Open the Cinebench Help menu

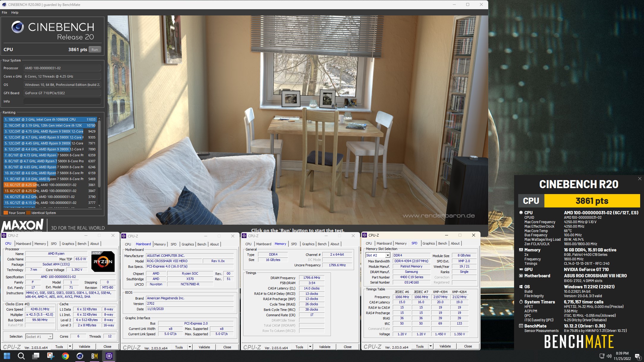tap(15, 12)
